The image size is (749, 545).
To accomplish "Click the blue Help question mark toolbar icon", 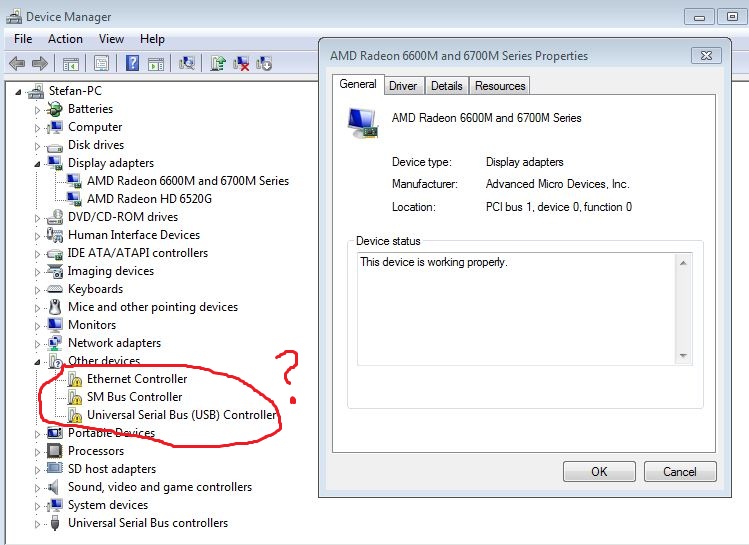I will 132,63.
